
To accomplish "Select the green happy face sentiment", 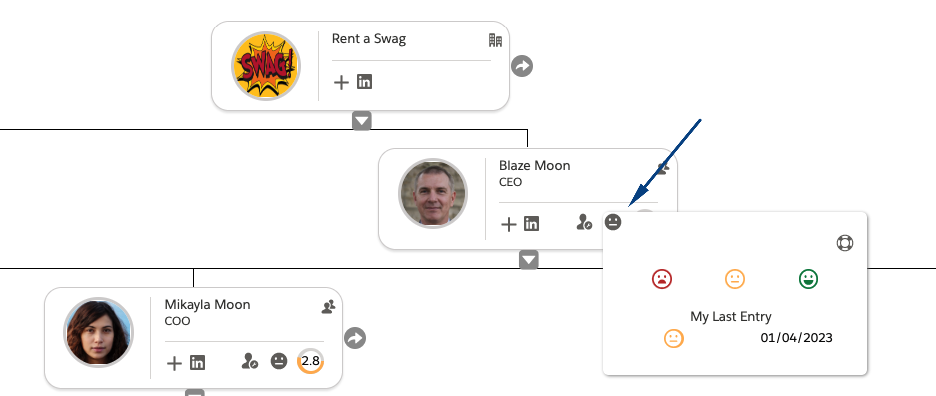I will click(x=808, y=279).
